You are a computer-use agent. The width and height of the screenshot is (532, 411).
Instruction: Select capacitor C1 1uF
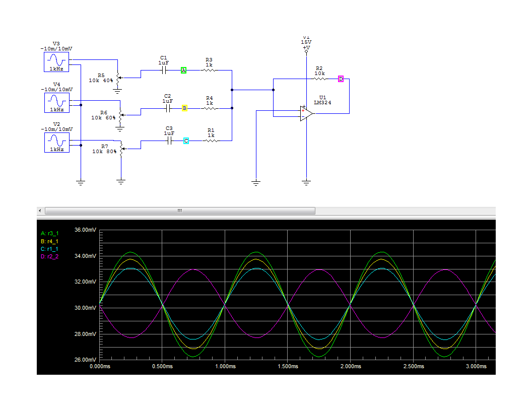pos(164,70)
